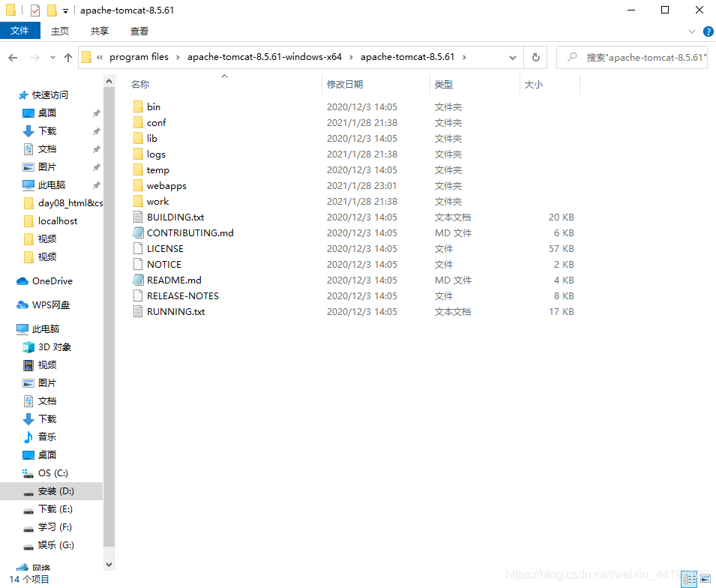Click RELEASE-NOTES file icon

point(138,296)
